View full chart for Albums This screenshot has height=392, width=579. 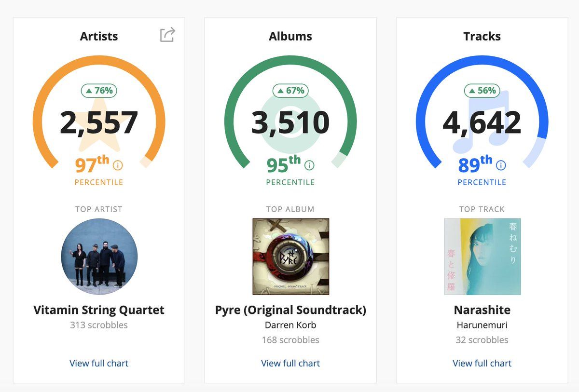290,363
